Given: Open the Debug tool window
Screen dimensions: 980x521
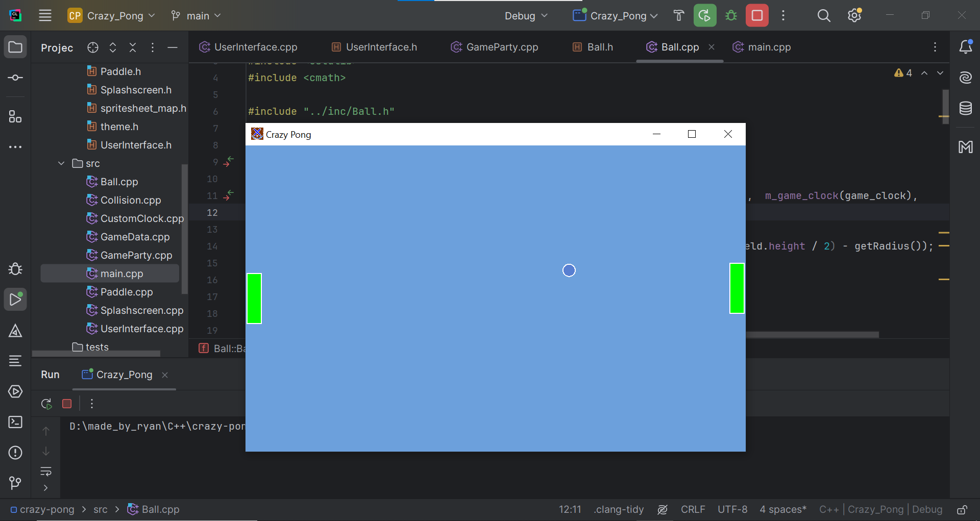Looking at the screenshot, I should (x=15, y=269).
